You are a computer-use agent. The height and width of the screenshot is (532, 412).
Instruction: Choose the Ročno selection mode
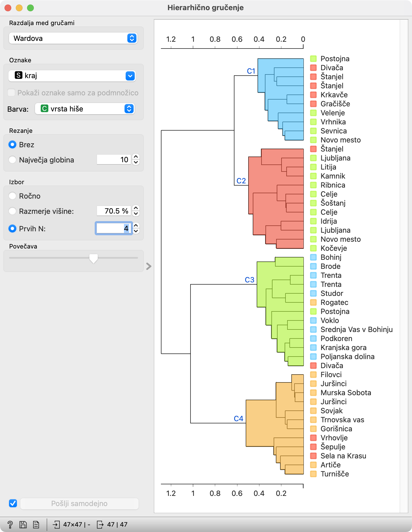tap(12, 196)
